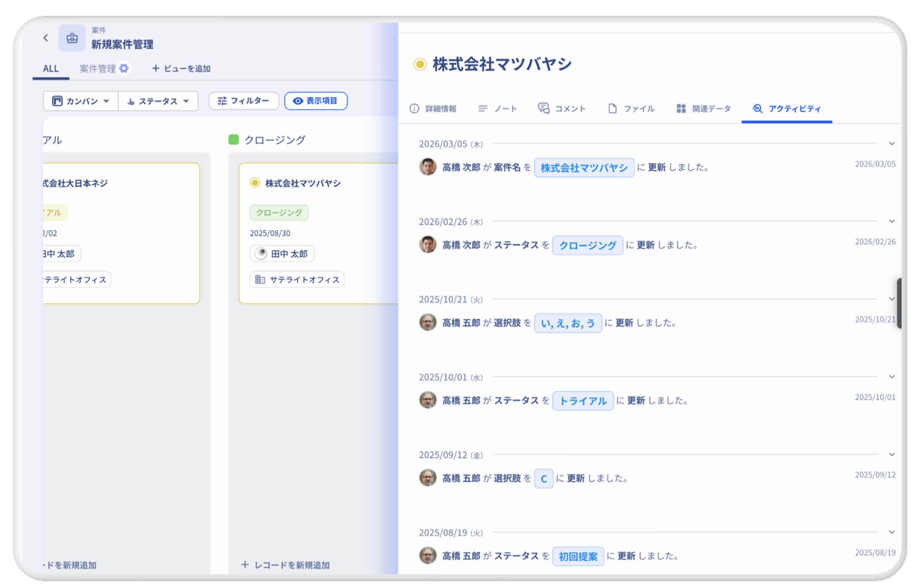Switch to the 案件管理 view tab
The height and width of the screenshot is (588, 917).
coord(98,69)
